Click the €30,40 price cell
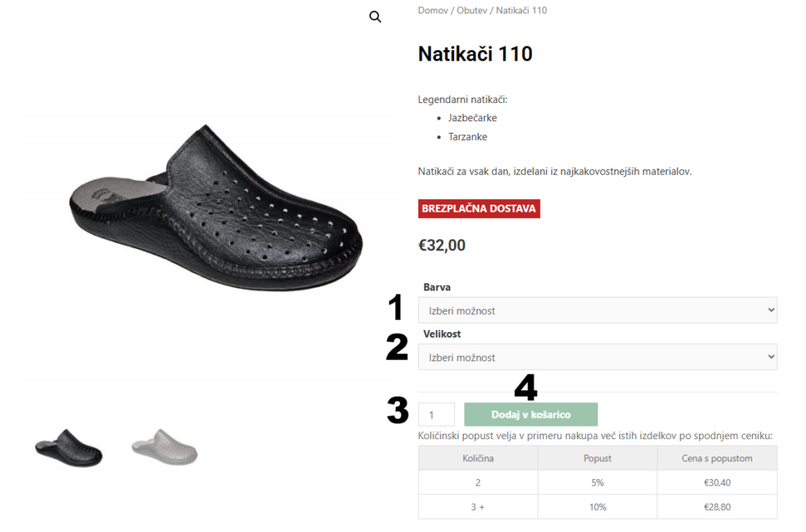Image resolution: width=806 pixels, height=532 pixels. [x=717, y=482]
